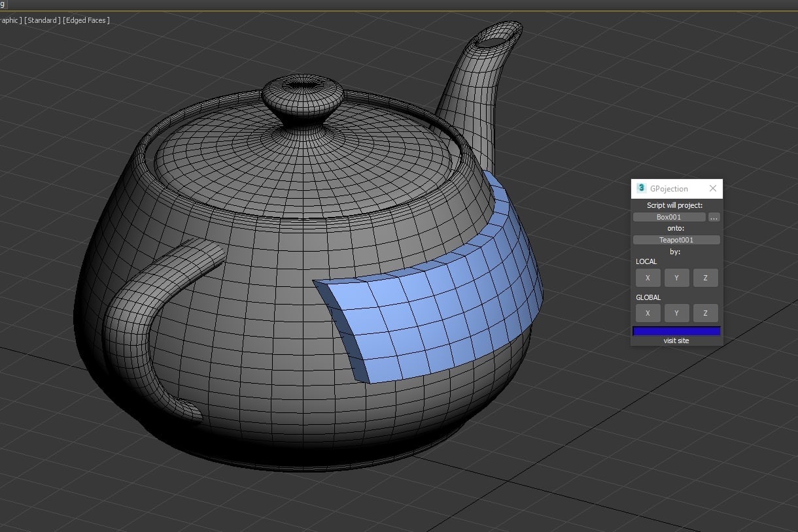Click the GPojection dialog title text

(668, 188)
